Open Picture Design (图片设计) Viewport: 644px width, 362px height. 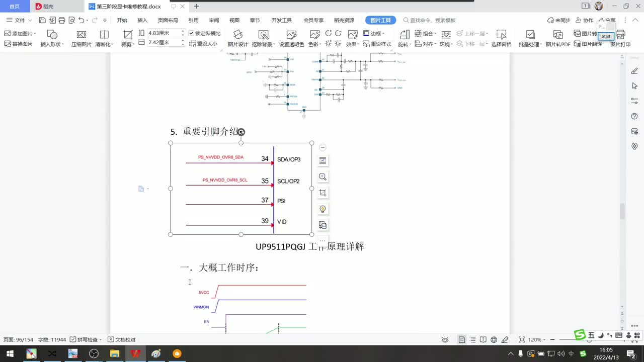pyautogui.click(x=238, y=38)
